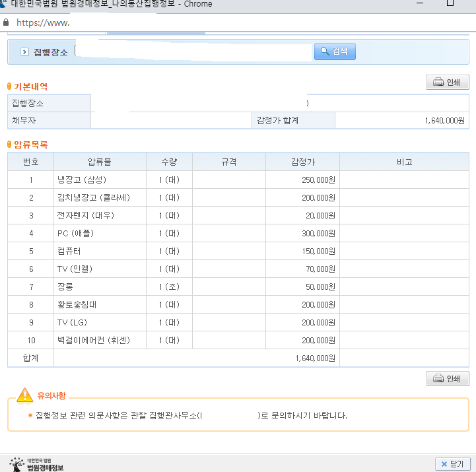Click the 유의사항 notice heading
This screenshot has height=472, width=476.
[x=51, y=395]
